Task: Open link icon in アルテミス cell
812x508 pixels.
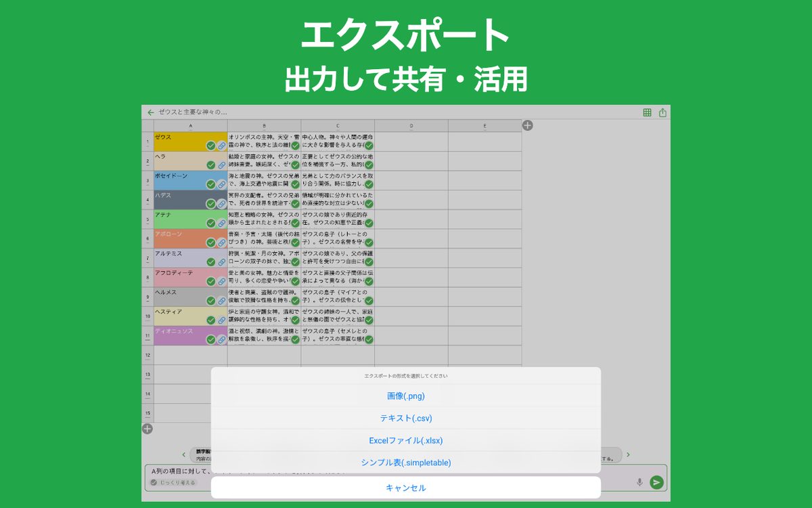Action: pos(221,261)
